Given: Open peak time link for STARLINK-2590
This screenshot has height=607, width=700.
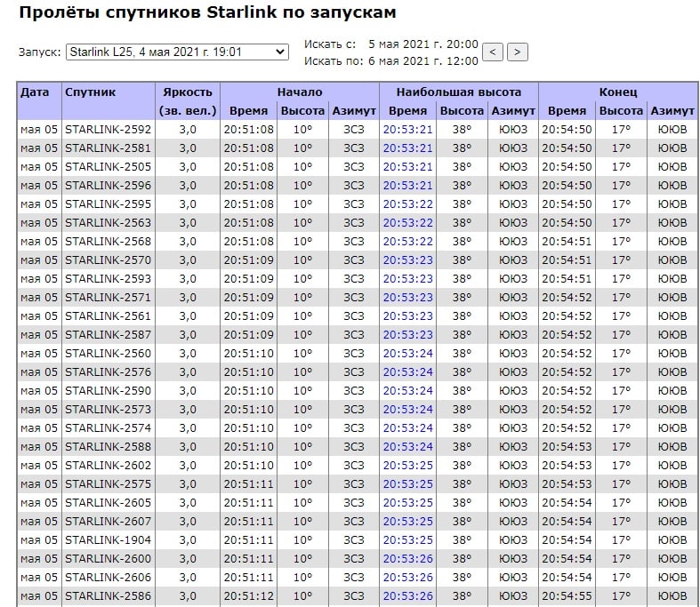Looking at the screenshot, I should 408,391.
